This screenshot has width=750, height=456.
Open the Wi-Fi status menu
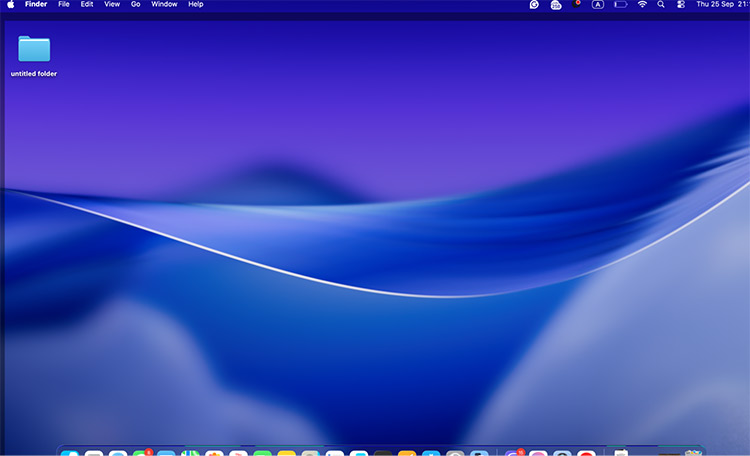tap(642, 5)
